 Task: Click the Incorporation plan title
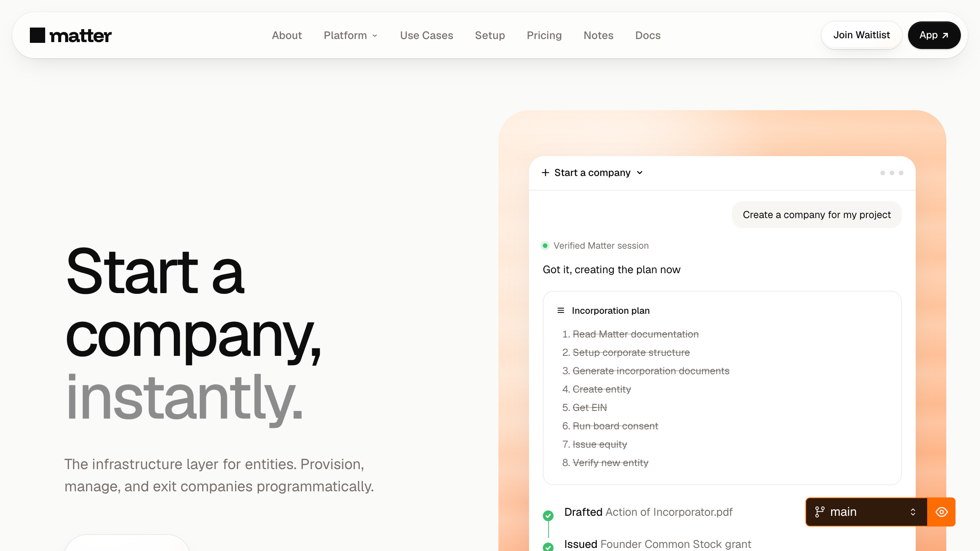(611, 310)
